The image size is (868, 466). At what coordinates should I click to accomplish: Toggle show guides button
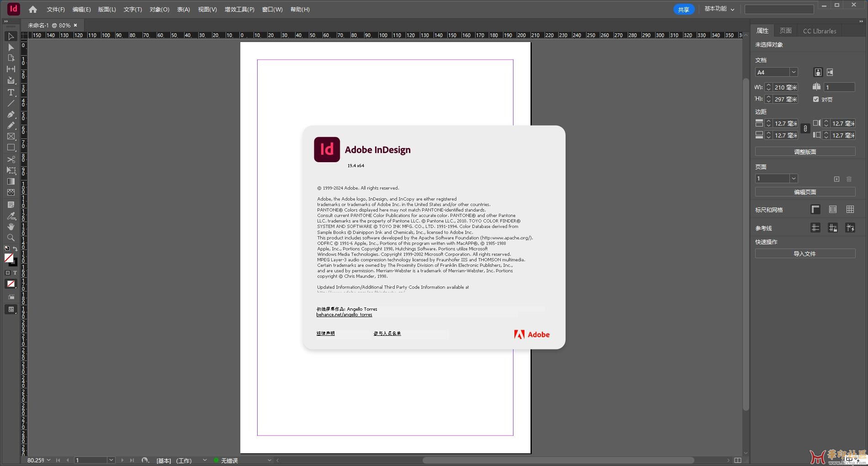[x=815, y=228]
